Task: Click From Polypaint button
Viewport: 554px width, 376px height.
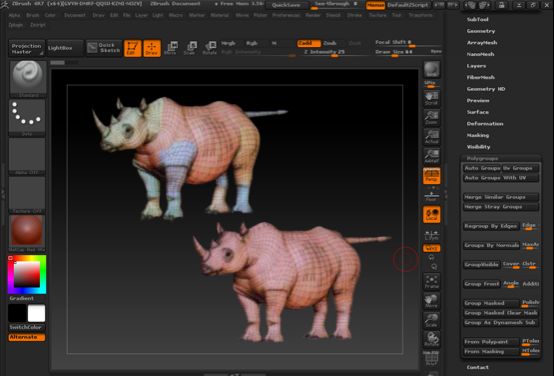Action: 491,342
